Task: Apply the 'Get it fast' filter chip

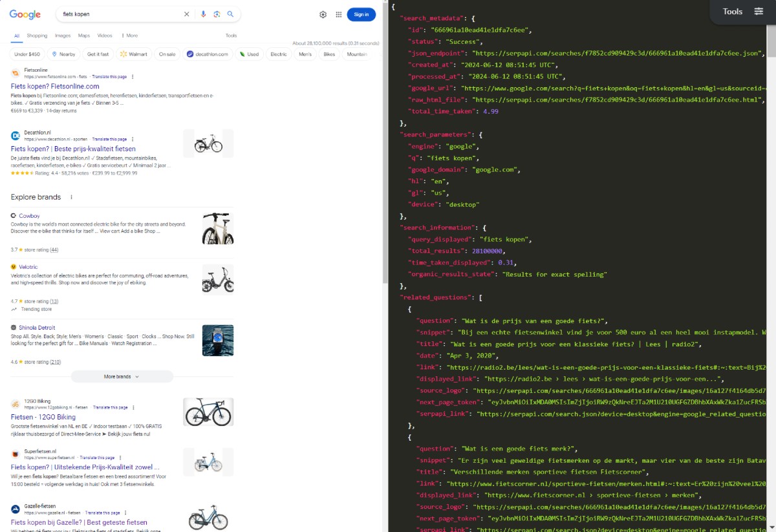Action: (x=98, y=54)
